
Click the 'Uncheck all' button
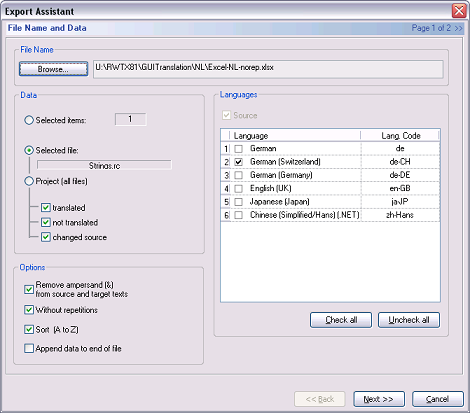[409, 320]
